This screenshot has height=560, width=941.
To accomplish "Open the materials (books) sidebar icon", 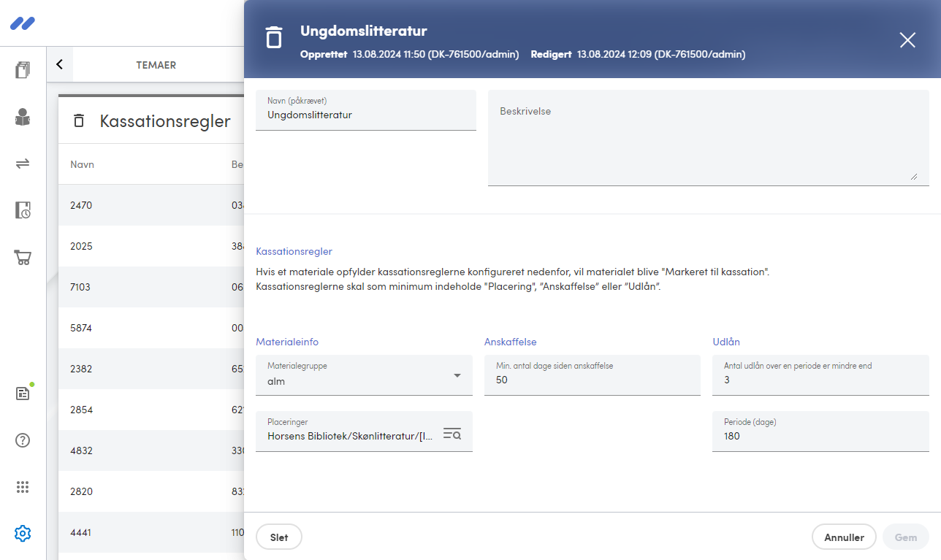I will click(23, 70).
